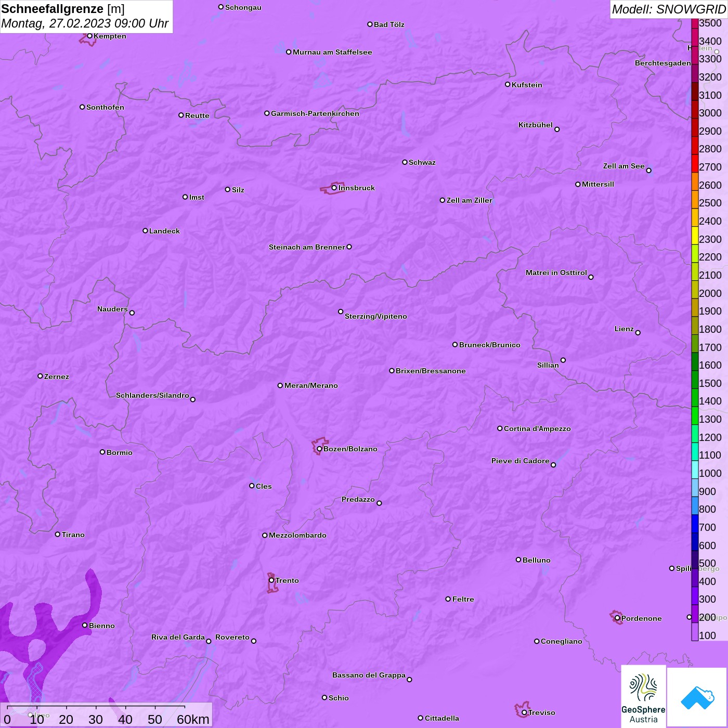Click the Mezzolombardo label

coord(297,535)
